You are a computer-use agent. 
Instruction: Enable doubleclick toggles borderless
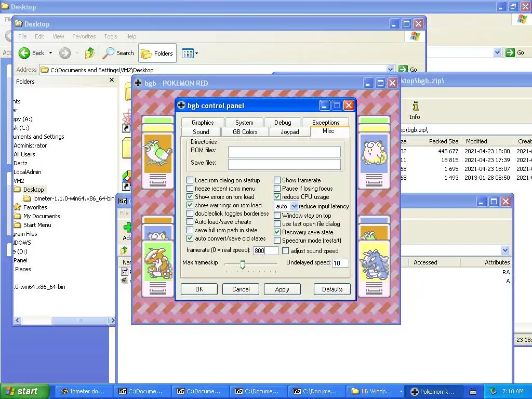tap(190, 214)
